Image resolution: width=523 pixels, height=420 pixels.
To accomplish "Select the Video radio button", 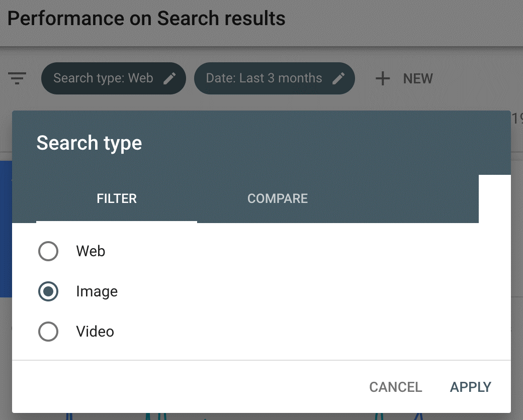I will coord(48,332).
